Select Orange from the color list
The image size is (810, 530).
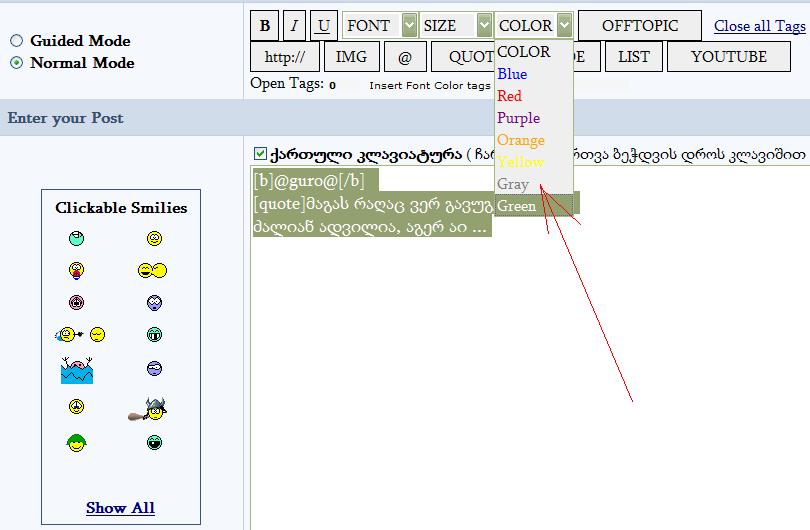(x=534, y=140)
